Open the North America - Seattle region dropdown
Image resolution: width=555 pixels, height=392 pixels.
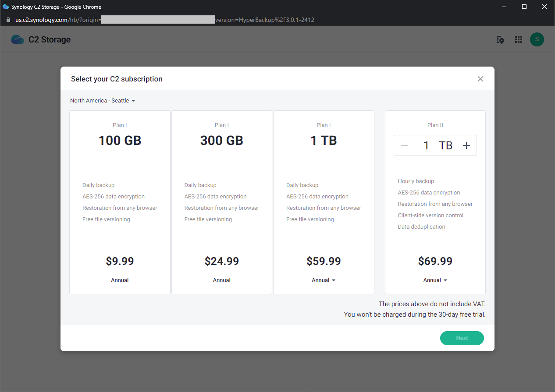coord(103,101)
